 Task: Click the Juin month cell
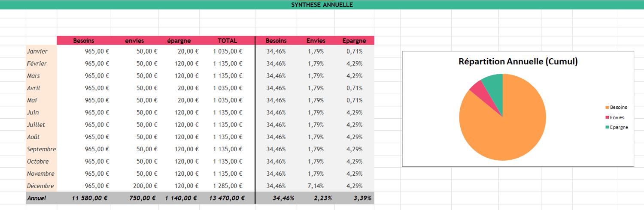(41, 112)
